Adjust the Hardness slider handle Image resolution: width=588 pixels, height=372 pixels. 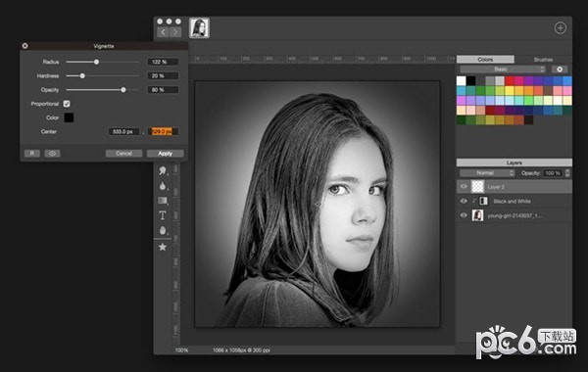(x=82, y=75)
